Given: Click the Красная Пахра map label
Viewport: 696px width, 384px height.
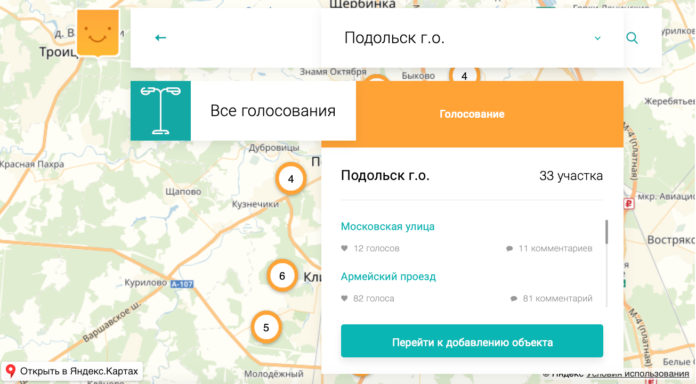Looking at the screenshot, I should [x=32, y=164].
